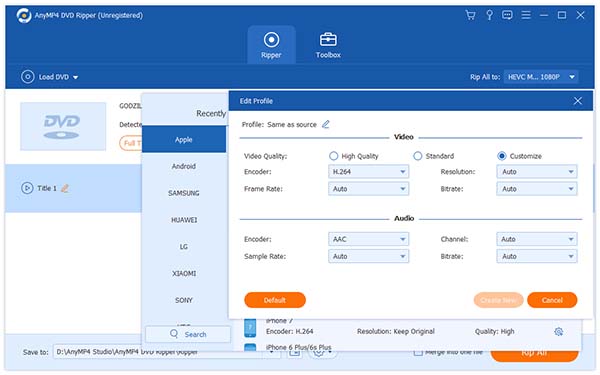
Task: Select Standard video quality option
Action: 417,156
